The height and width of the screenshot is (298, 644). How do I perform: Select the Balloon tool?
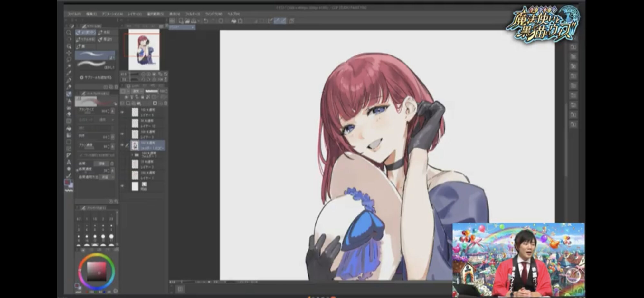(x=69, y=169)
